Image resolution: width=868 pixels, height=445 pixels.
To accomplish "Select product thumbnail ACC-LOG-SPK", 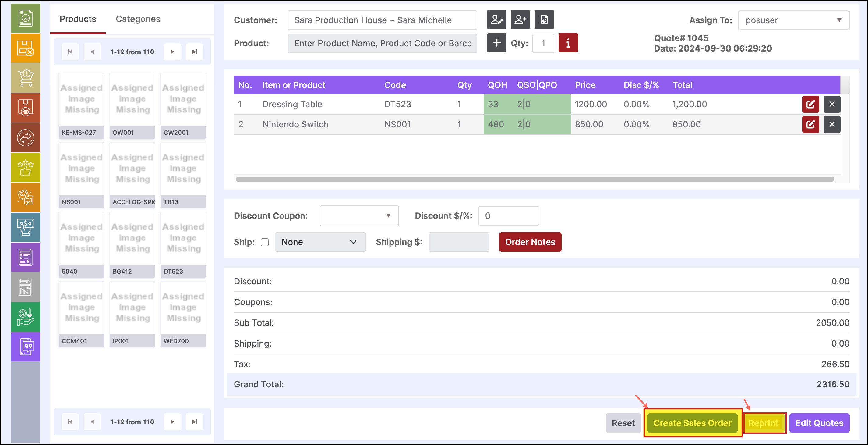I will pos(132,175).
